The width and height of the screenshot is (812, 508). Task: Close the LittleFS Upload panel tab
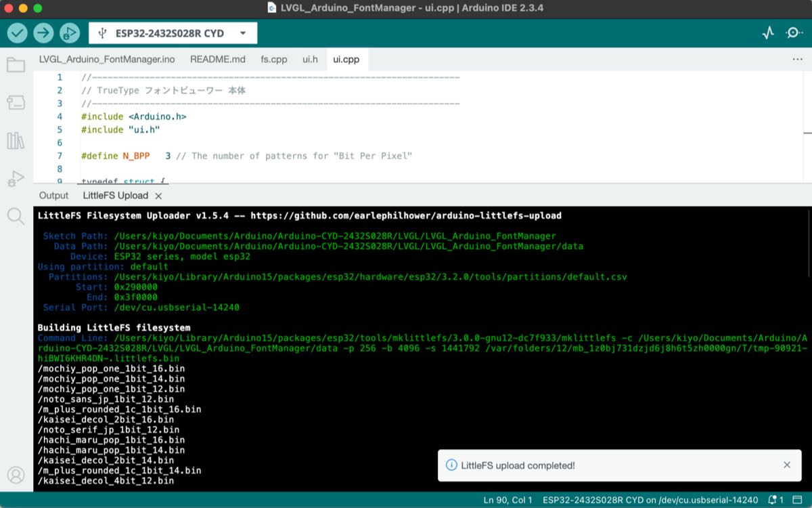[x=158, y=196]
